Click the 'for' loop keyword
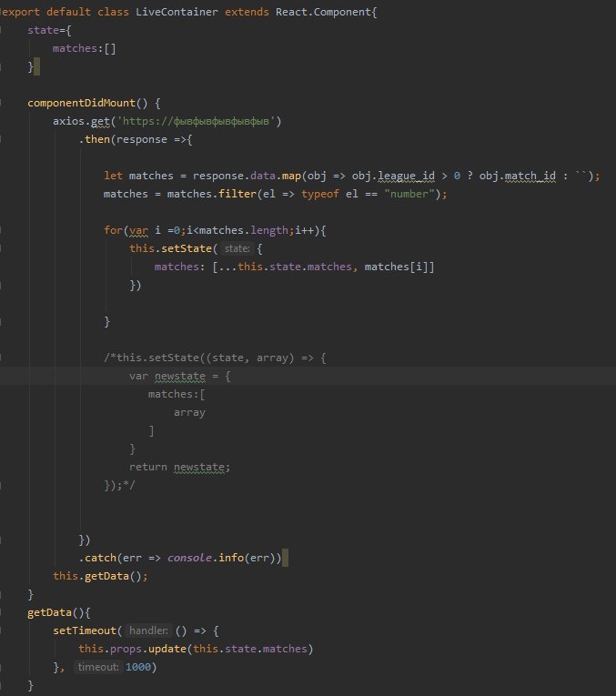The image size is (616, 696). click(x=113, y=230)
